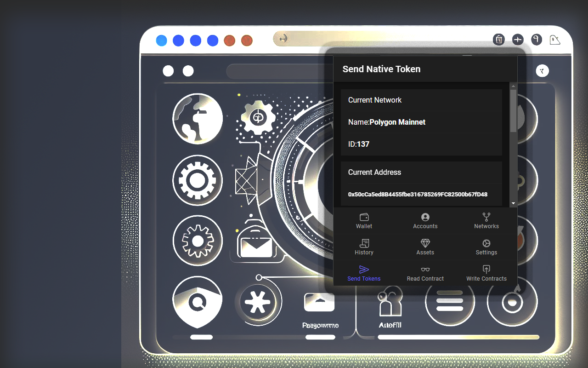The height and width of the screenshot is (368, 588).
Task: Open the extension Settings
Action: point(486,247)
